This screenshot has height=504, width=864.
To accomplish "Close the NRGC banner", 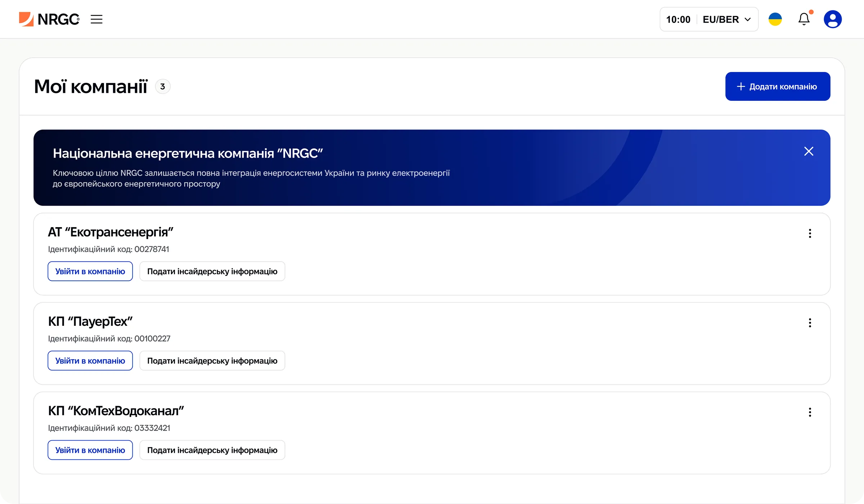I will tap(809, 151).
